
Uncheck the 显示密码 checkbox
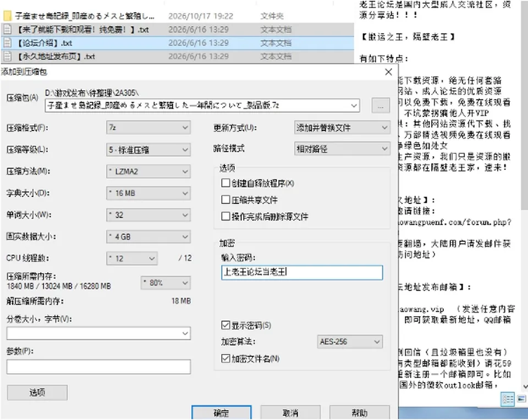[x=226, y=325]
